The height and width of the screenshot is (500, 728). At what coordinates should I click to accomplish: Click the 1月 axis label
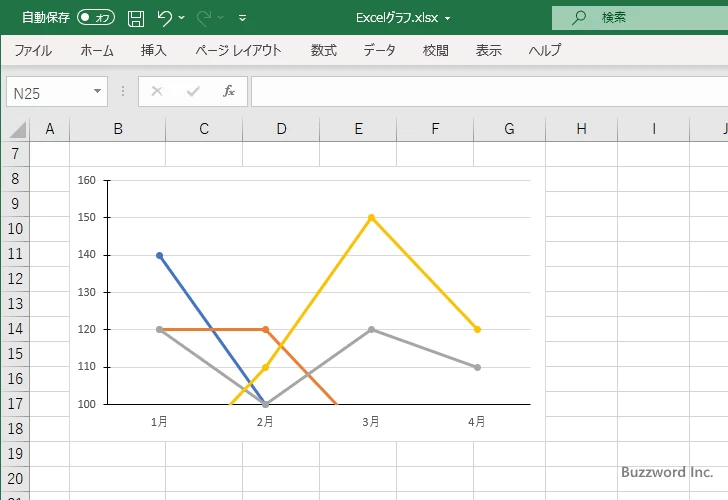click(159, 422)
